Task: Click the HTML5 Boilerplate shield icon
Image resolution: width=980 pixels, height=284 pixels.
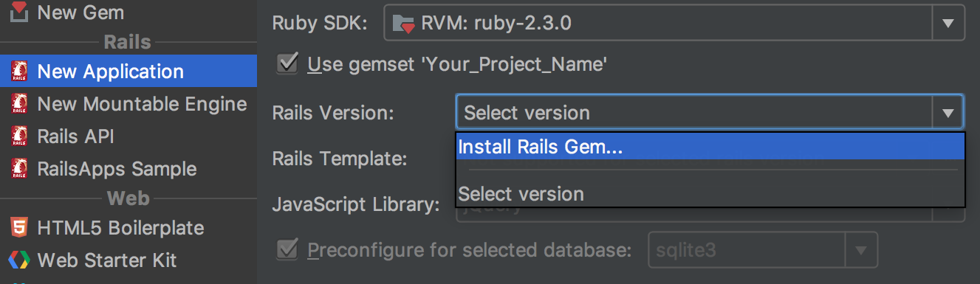Action: [x=19, y=227]
